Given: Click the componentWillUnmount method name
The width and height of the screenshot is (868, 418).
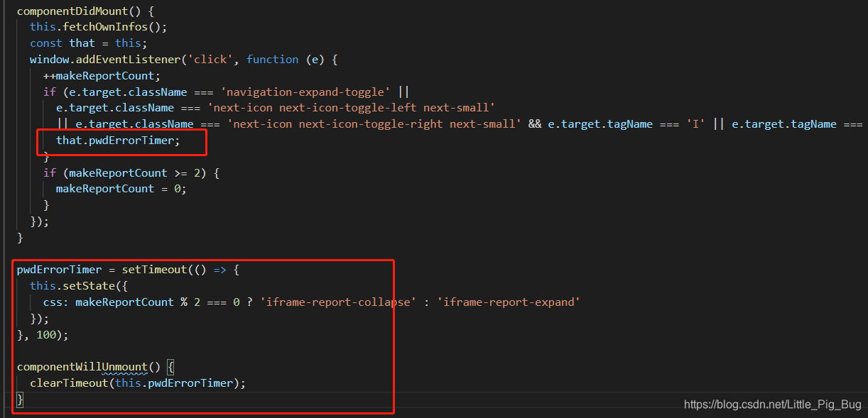Looking at the screenshot, I should click(82, 367).
